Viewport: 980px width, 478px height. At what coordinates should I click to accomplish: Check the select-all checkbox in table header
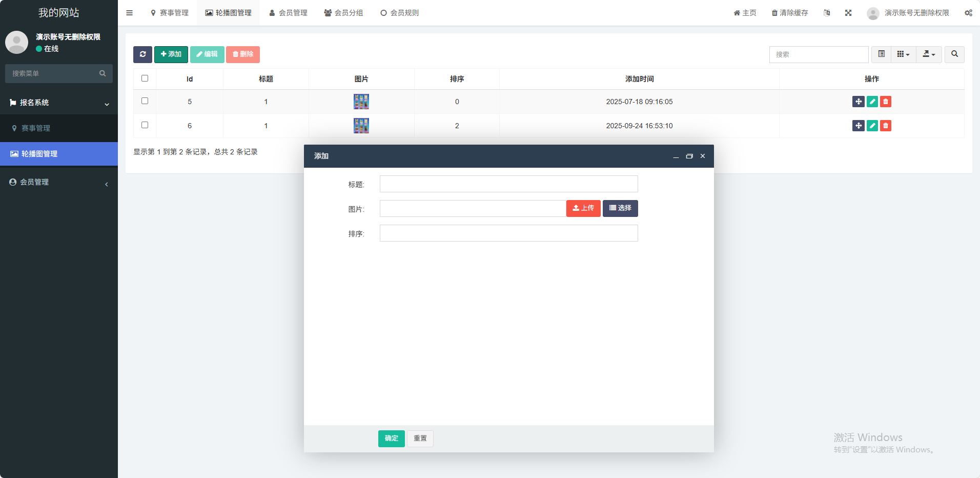tap(145, 78)
